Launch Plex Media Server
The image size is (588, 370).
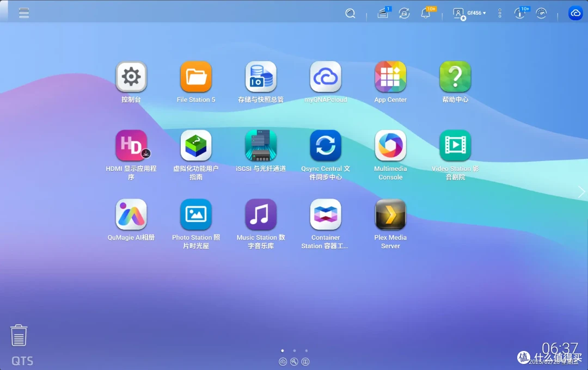tap(390, 214)
